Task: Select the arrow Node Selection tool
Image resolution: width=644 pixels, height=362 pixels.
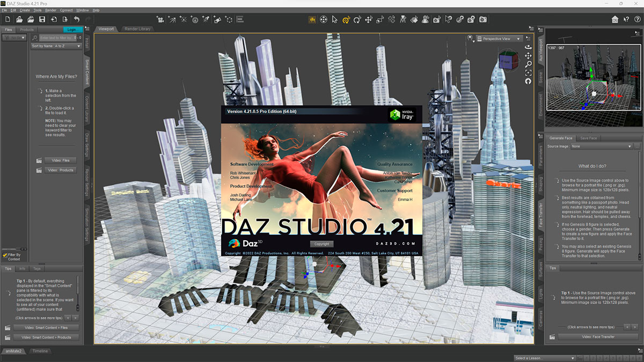Action: pyautogui.click(x=335, y=19)
